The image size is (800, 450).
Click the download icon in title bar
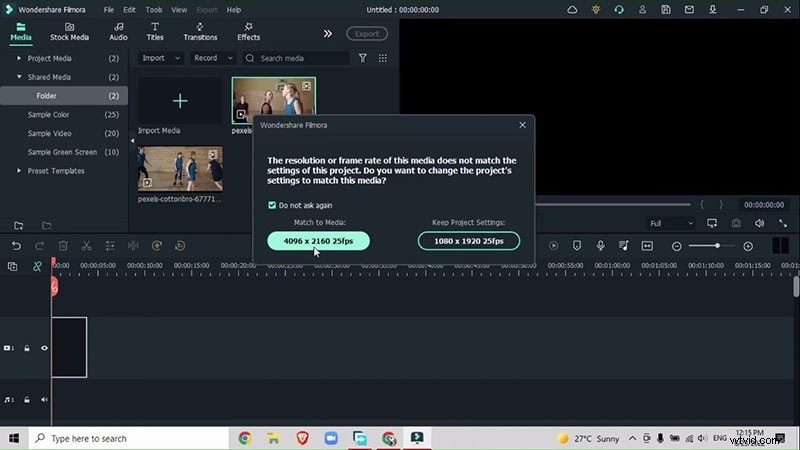click(x=713, y=10)
